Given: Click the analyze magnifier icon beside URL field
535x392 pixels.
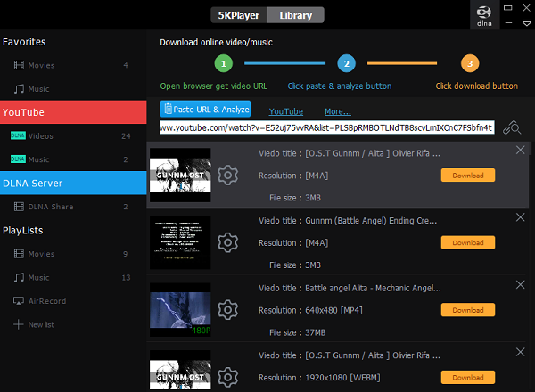Looking at the screenshot, I should [x=512, y=127].
